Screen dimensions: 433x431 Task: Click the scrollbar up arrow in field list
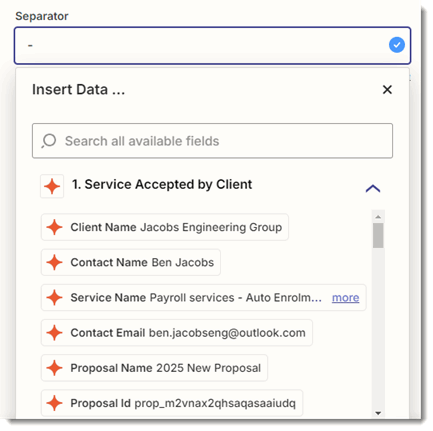pos(378,217)
